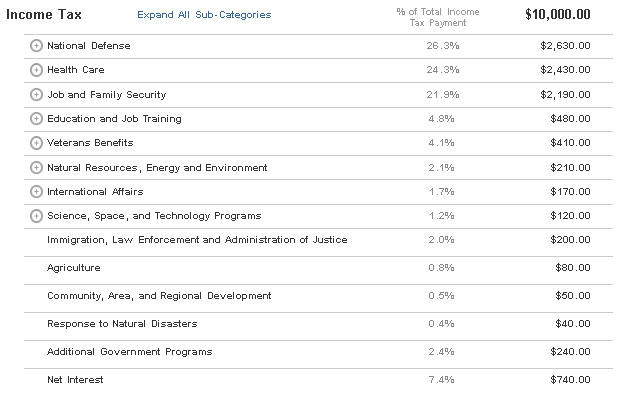The height and width of the screenshot is (394, 619).
Task: Click the $10,000.00 total amount
Action: click(558, 15)
